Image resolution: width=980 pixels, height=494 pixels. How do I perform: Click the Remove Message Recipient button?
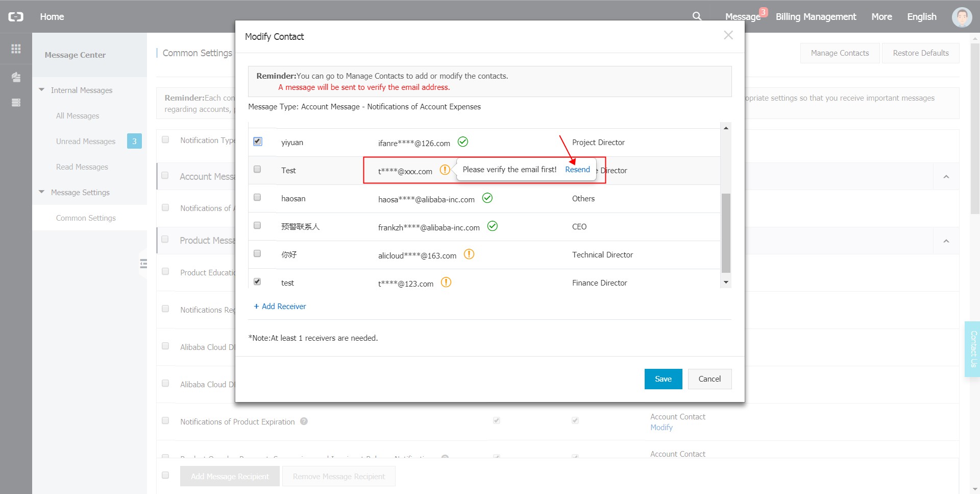pyautogui.click(x=339, y=476)
